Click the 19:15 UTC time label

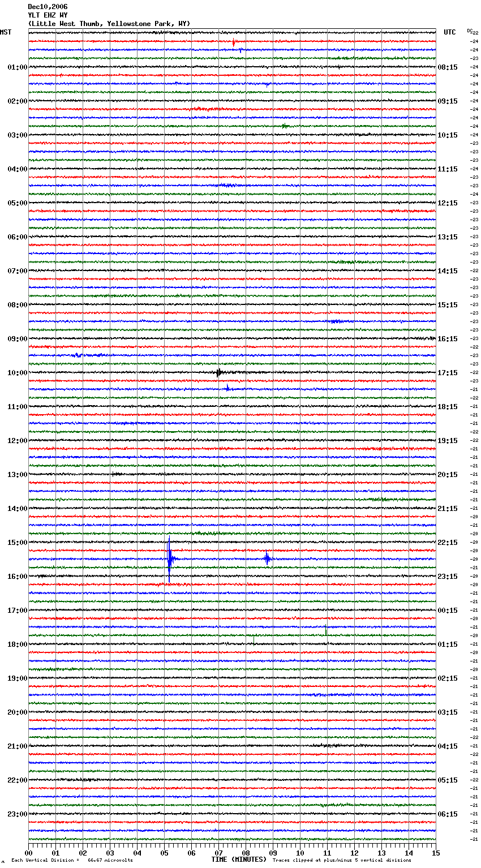[448, 441]
